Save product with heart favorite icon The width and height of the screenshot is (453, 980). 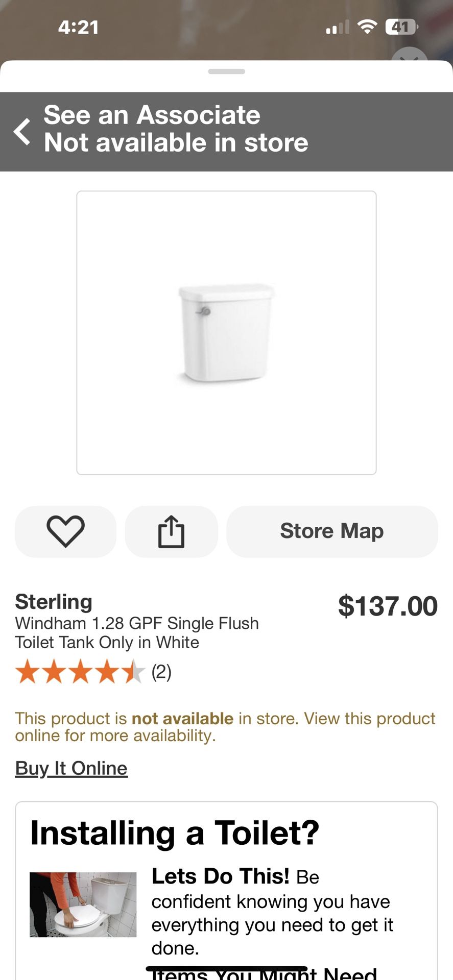(x=65, y=531)
